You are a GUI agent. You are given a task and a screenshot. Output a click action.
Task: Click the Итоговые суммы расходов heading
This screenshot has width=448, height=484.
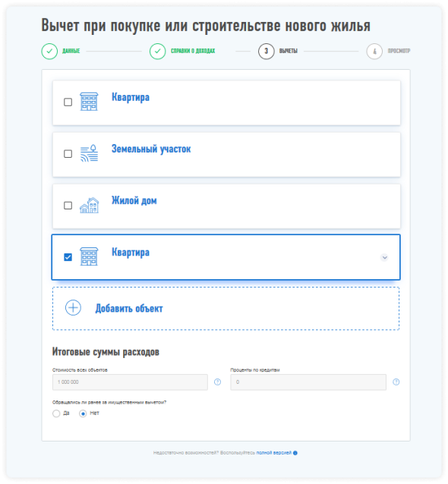106,352
